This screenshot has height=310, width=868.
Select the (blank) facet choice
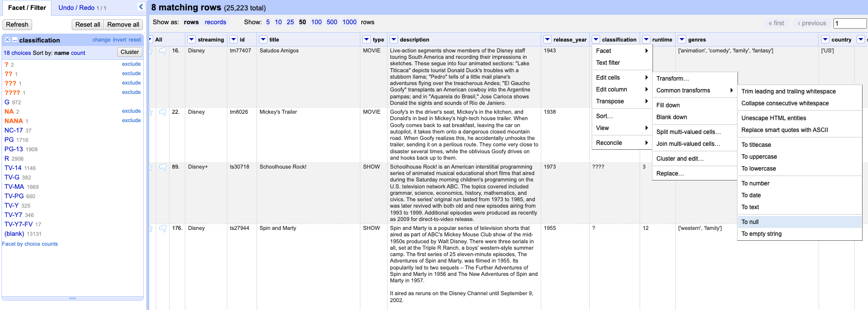pos(14,234)
